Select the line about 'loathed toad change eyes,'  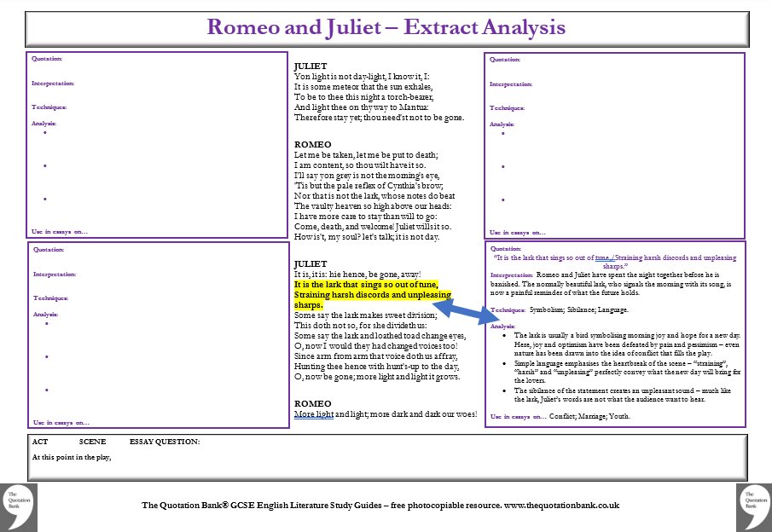point(380,336)
